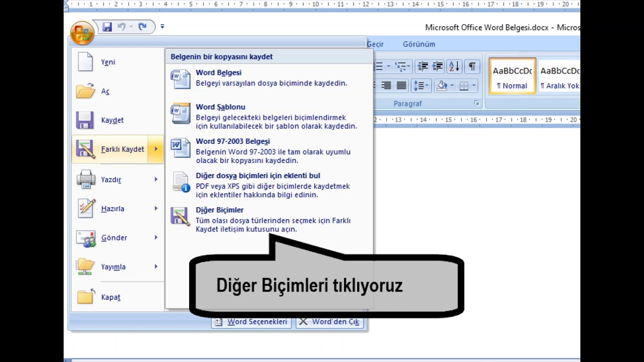Select Kaydet in the Office menu
Viewport: 644px width, 362px height.
click(118, 120)
